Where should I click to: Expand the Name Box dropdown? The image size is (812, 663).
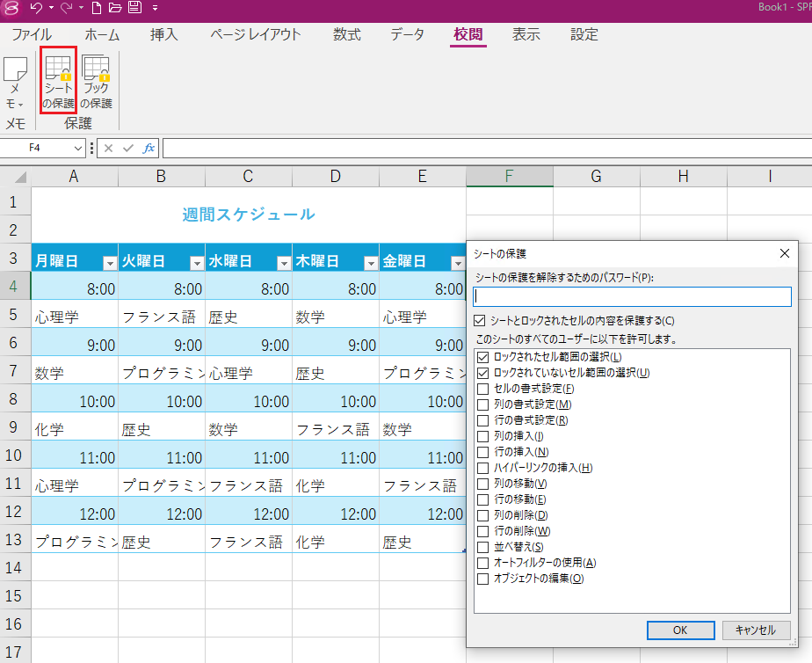pos(77,148)
